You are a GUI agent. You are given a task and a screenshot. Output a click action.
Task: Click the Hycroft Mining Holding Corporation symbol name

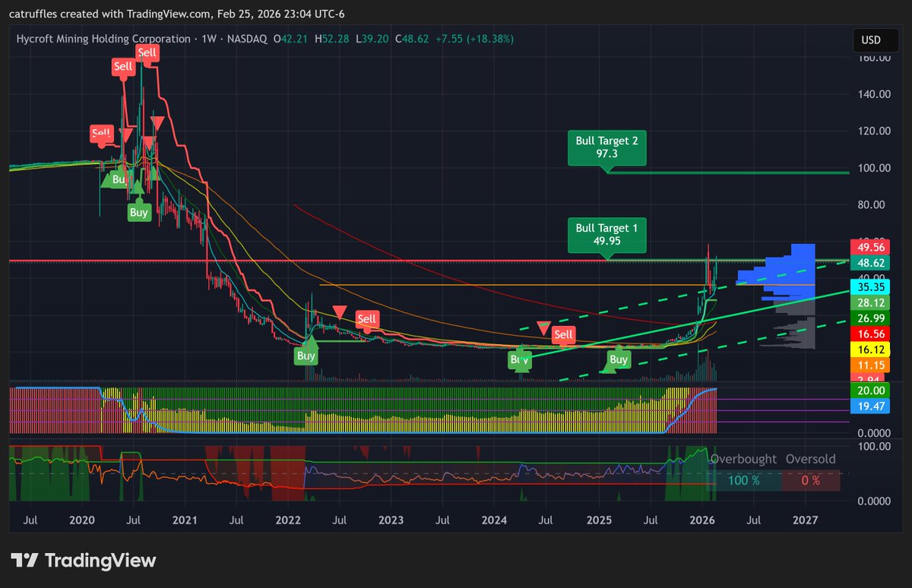point(103,39)
